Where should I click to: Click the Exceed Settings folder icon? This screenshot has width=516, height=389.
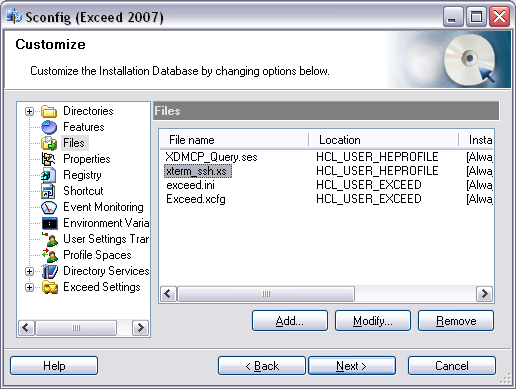(49, 287)
